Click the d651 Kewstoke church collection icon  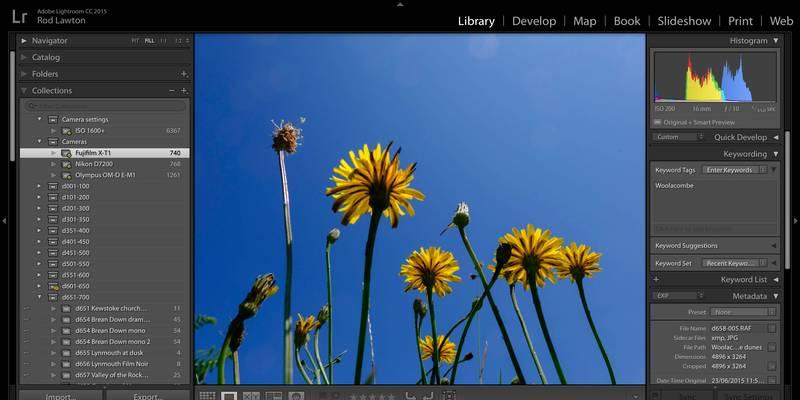(66, 309)
